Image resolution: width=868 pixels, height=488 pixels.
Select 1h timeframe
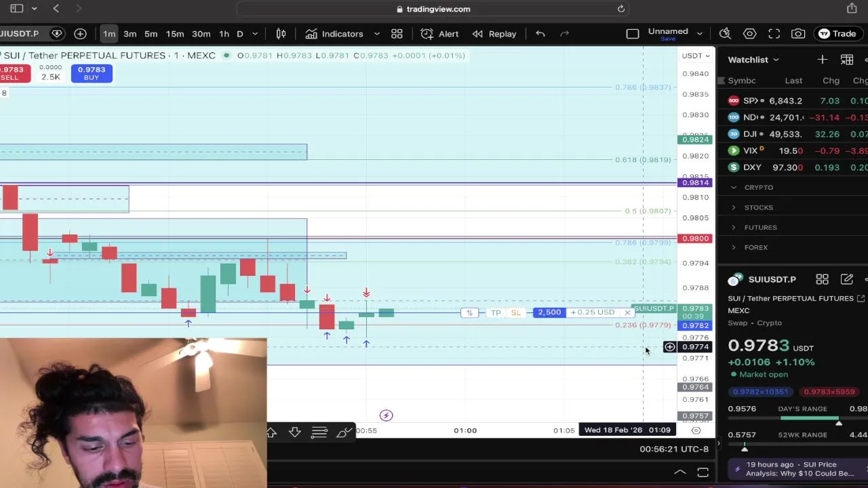pos(224,34)
